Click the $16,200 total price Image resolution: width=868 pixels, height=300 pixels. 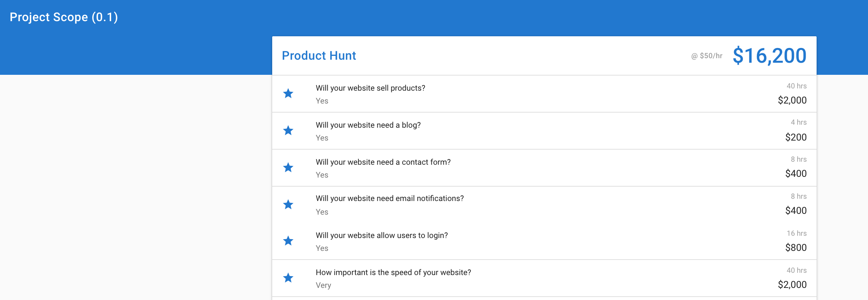click(769, 56)
